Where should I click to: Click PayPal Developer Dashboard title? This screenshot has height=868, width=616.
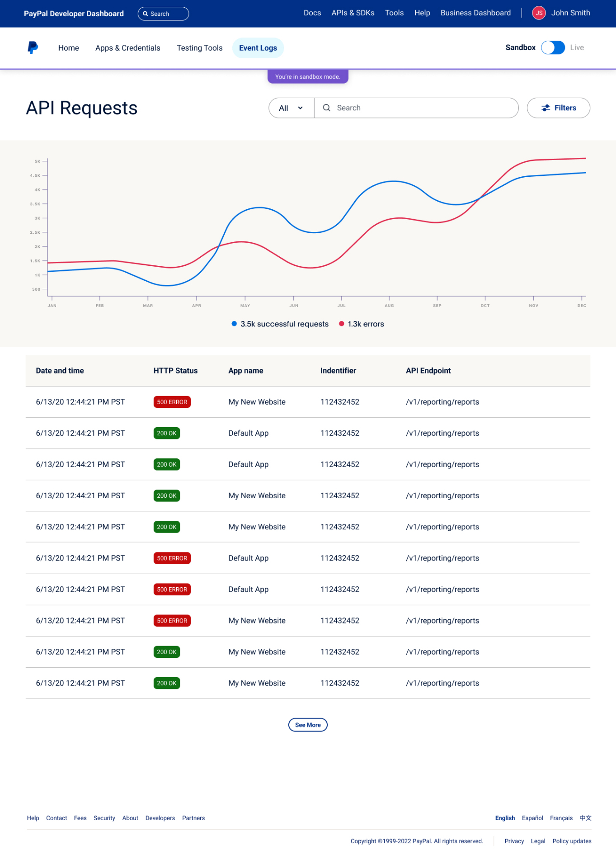[x=74, y=14]
